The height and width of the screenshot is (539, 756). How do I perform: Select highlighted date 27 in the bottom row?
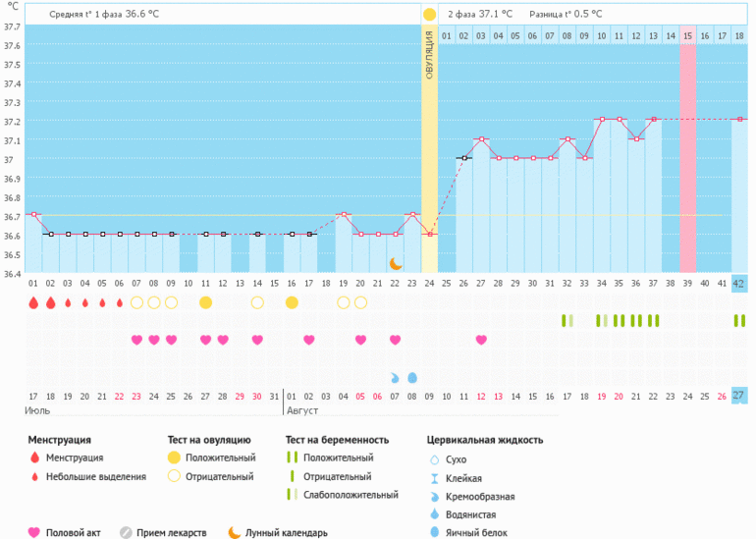click(738, 396)
